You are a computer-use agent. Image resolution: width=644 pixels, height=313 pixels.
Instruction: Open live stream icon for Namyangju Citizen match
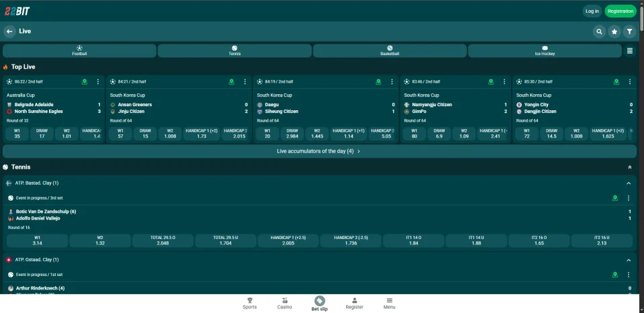pos(491,82)
